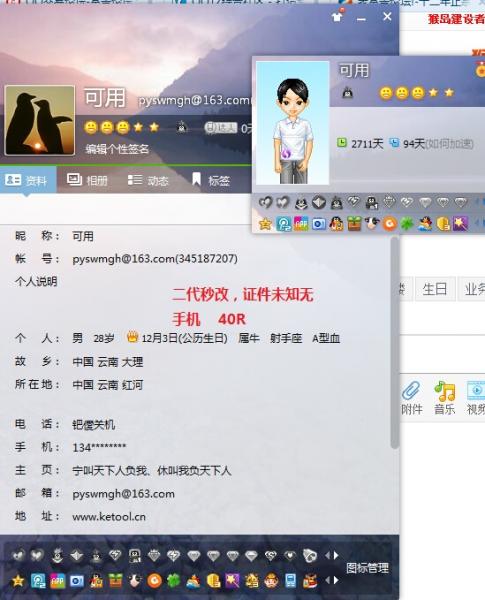
Task: Open the APP icon in bottom icon bar
Action: [x=57, y=581]
